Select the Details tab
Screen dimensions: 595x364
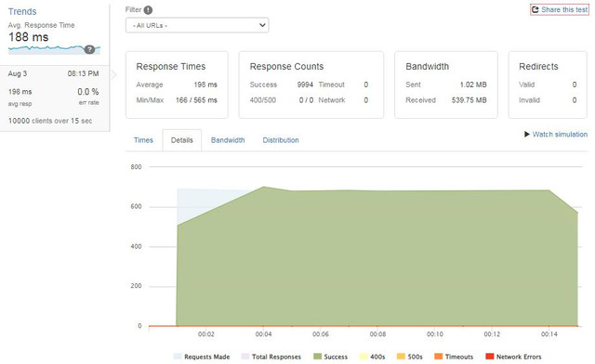click(182, 140)
